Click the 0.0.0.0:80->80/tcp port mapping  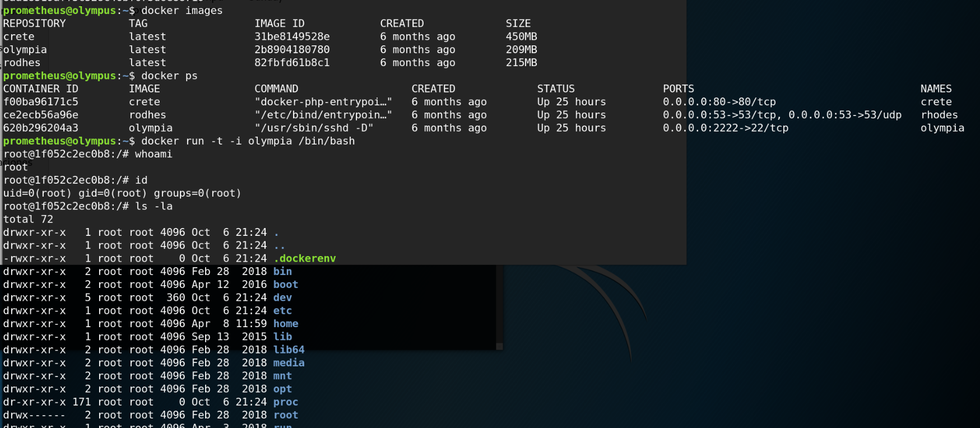tap(719, 102)
